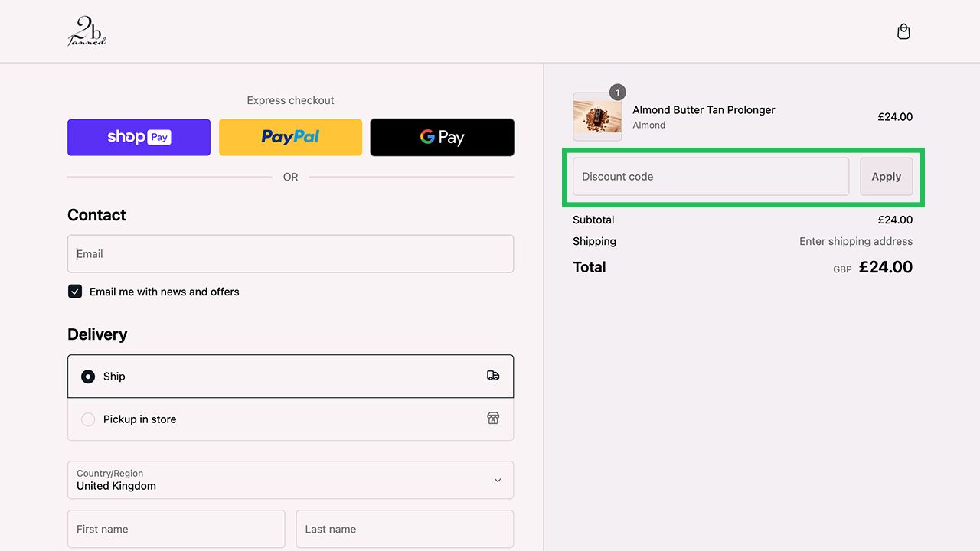Image resolution: width=980 pixels, height=551 pixels.
Task: Pay with PayPal express checkout
Action: 290,137
